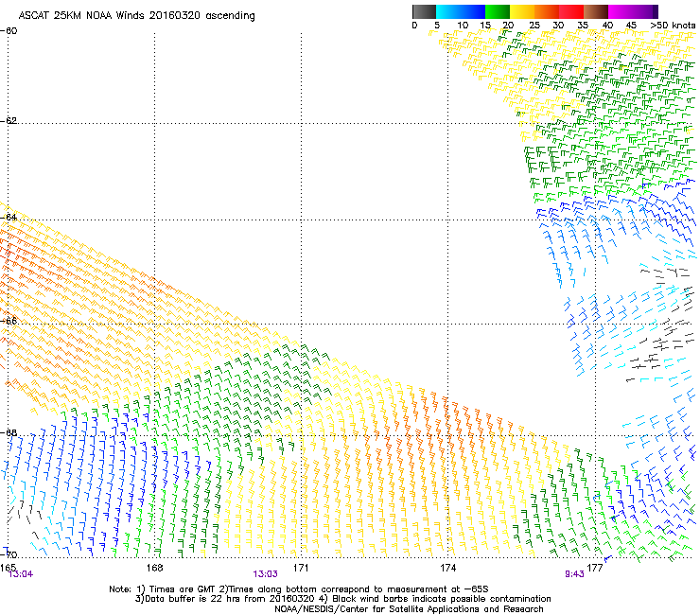Click the 'NOAA/NESDIS/Center for Satellite Applications and Research' credit
Screen dimensions: 700x615
[409, 609]
